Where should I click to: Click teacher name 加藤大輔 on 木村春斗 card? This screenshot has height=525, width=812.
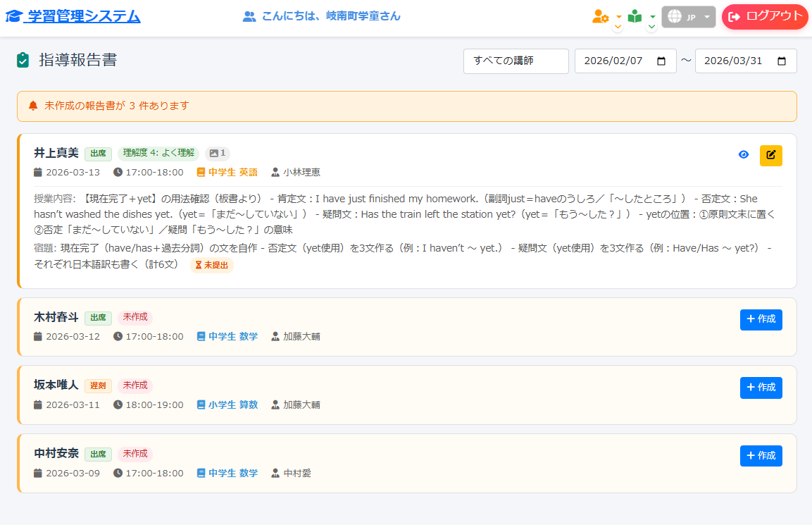tap(301, 336)
